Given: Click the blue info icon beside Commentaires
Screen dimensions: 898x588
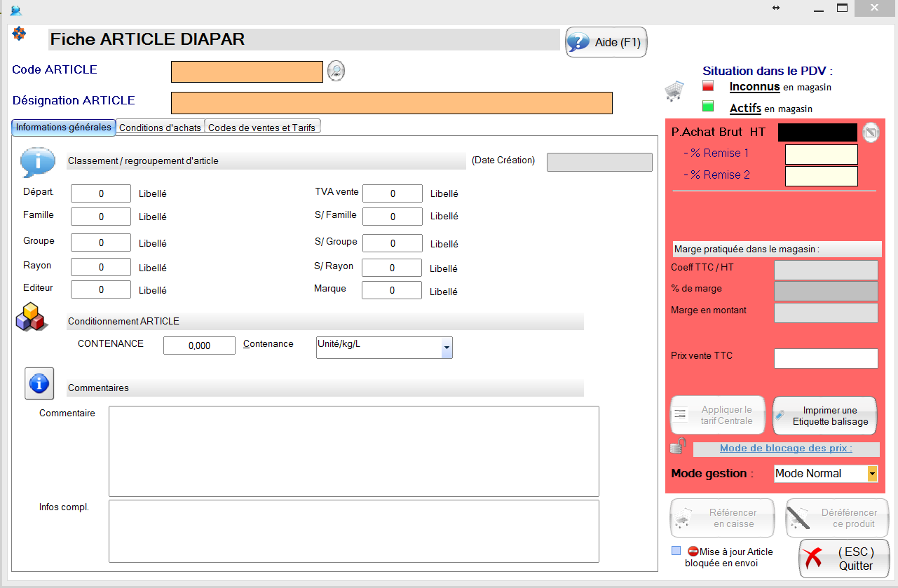Looking at the screenshot, I should [39, 383].
